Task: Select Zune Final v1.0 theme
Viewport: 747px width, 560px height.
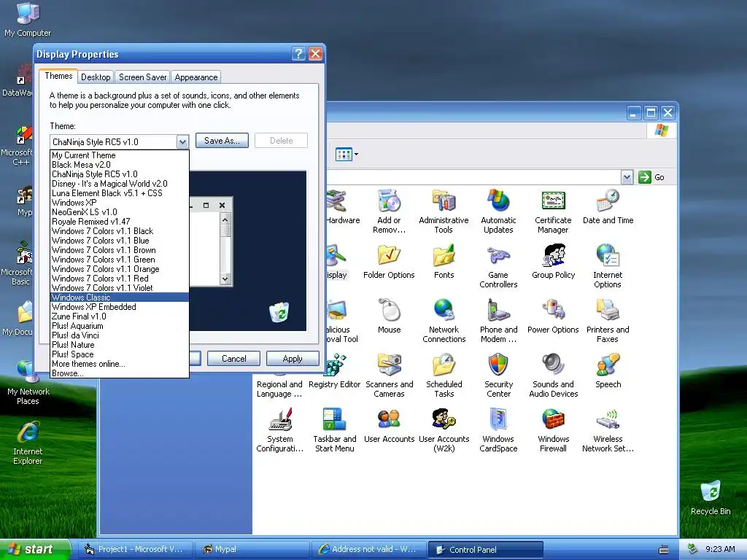Action: click(x=120, y=316)
